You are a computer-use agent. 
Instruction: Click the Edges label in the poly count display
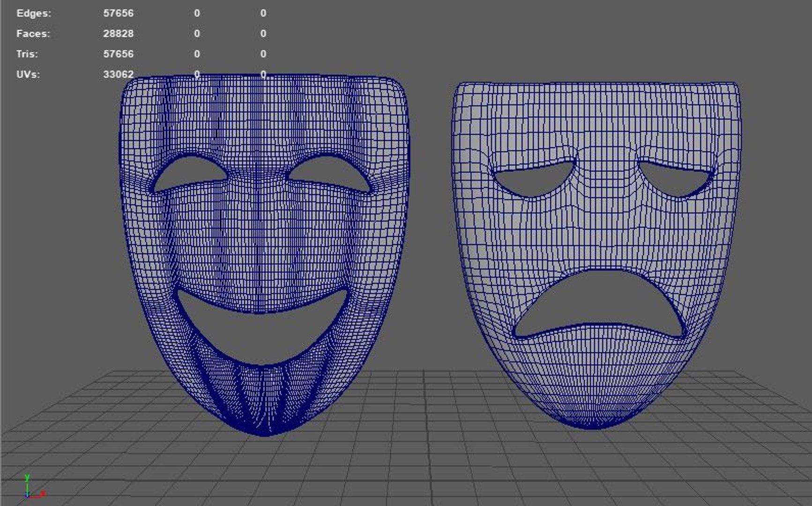point(34,13)
